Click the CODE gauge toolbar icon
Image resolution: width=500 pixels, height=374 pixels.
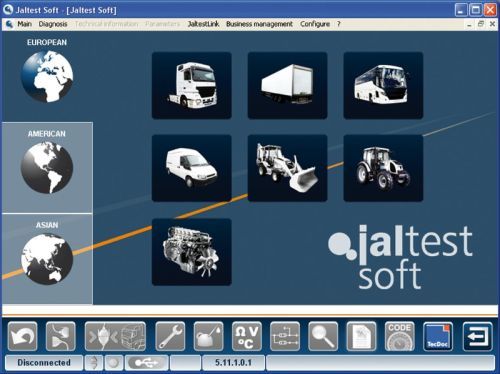pyautogui.click(x=399, y=336)
